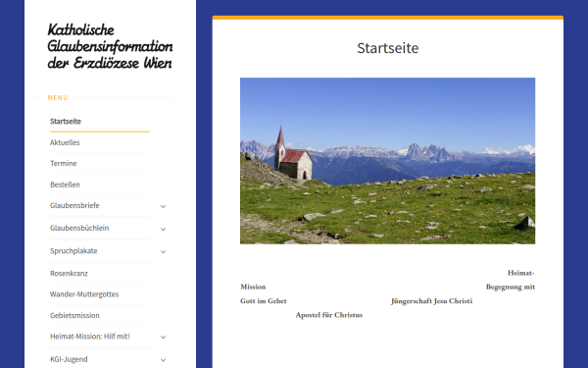Open the Aktuelles menu item

[65, 142]
